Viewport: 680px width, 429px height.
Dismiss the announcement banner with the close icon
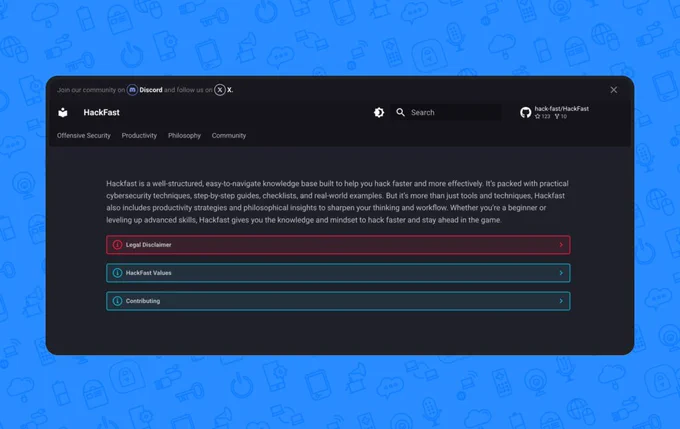tap(614, 90)
